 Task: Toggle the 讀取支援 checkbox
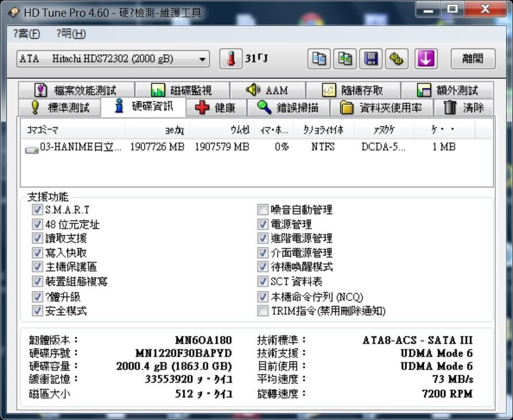(37, 239)
